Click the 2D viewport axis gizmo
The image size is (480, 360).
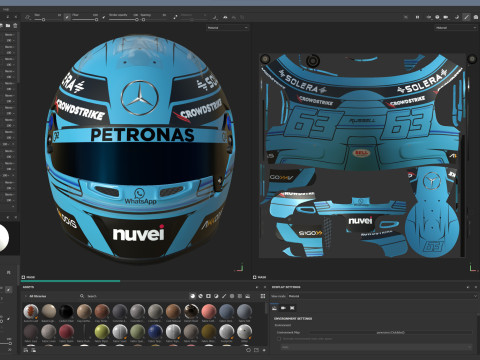tap(473, 267)
